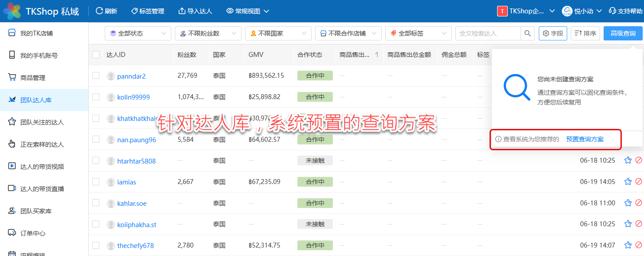
Task: Open the 悦小动 user account menu
Action: (x=582, y=11)
